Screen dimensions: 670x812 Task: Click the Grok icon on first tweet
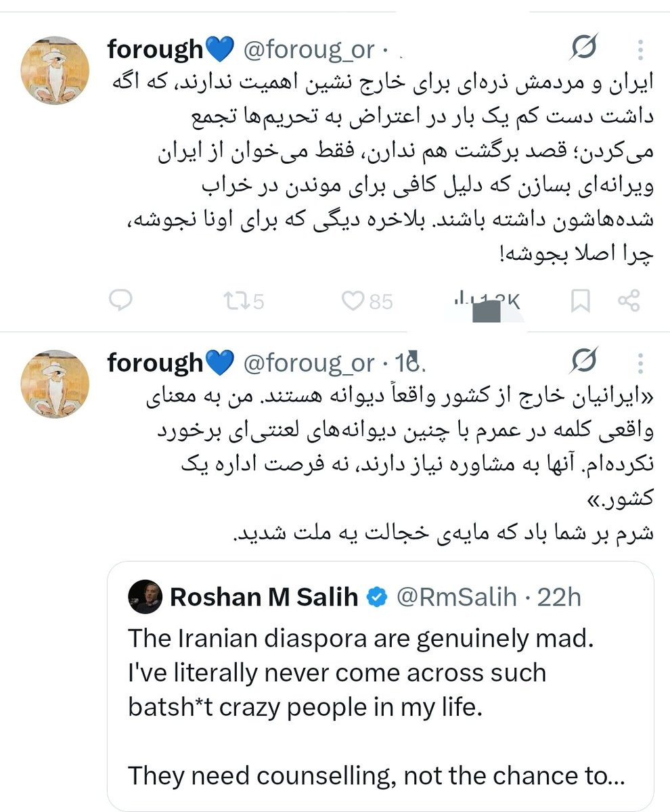(x=583, y=49)
